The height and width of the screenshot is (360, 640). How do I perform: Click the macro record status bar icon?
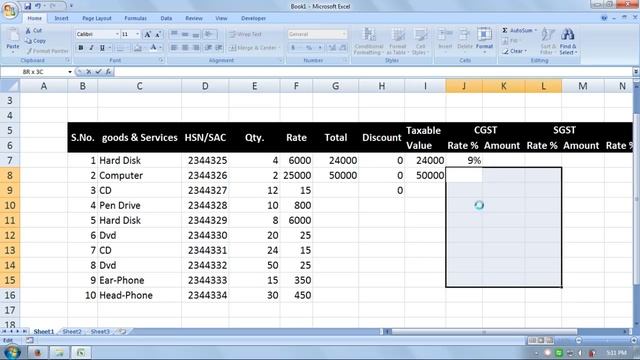tap(30, 340)
